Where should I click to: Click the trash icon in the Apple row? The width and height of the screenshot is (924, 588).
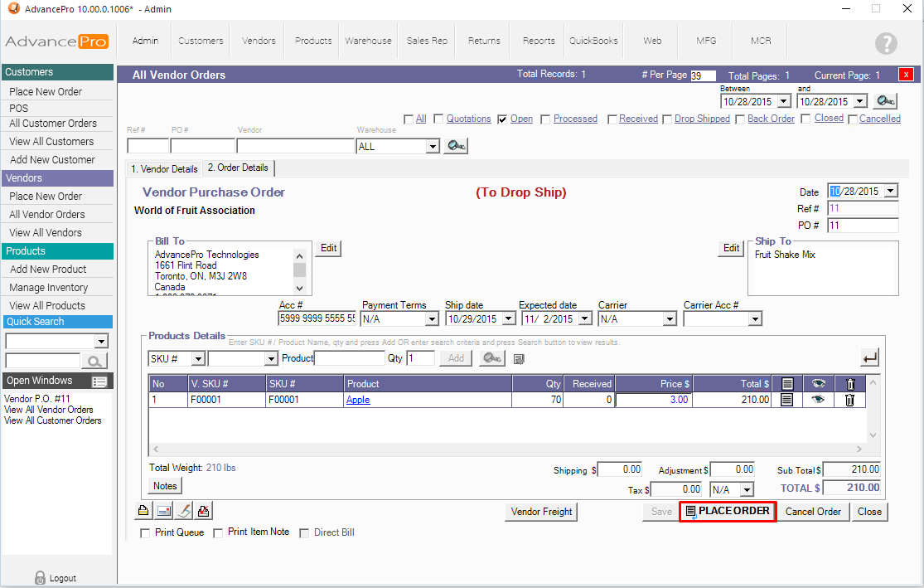tap(849, 400)
